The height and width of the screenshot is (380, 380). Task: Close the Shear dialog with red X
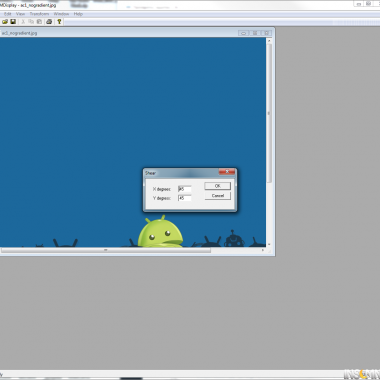point(227,172)
